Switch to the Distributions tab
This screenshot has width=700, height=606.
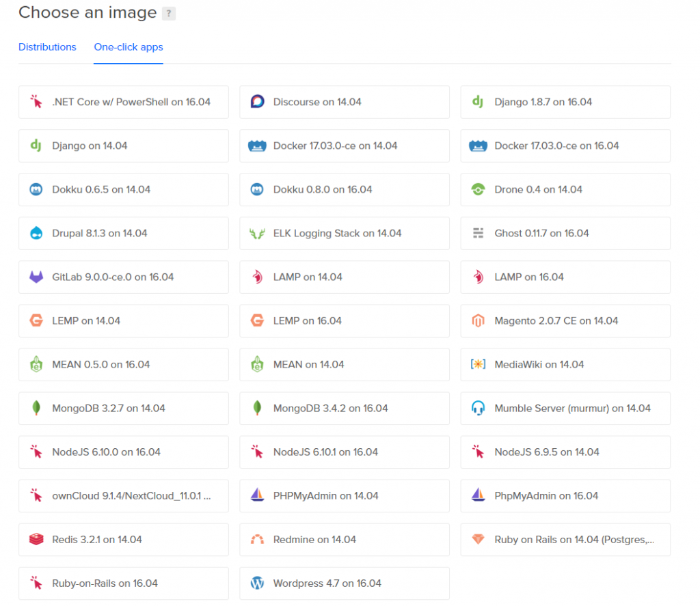click(47, 47)
